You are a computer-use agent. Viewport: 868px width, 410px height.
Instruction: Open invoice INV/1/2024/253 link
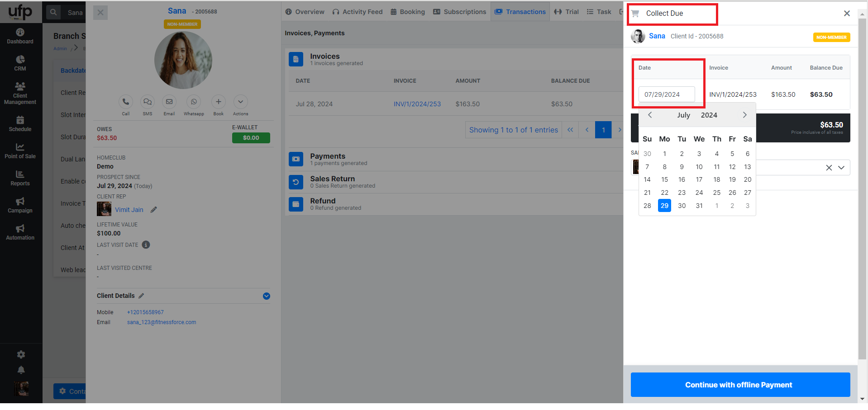coord(417,104)
